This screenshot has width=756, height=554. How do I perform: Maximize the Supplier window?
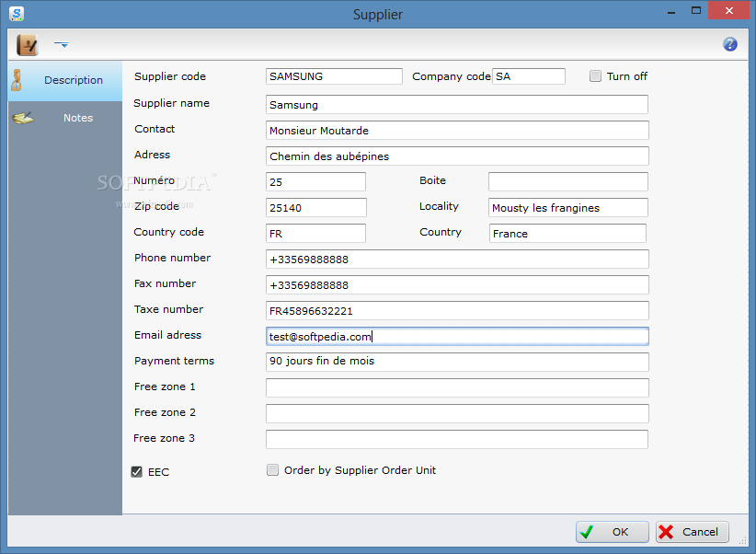point(695,11)
